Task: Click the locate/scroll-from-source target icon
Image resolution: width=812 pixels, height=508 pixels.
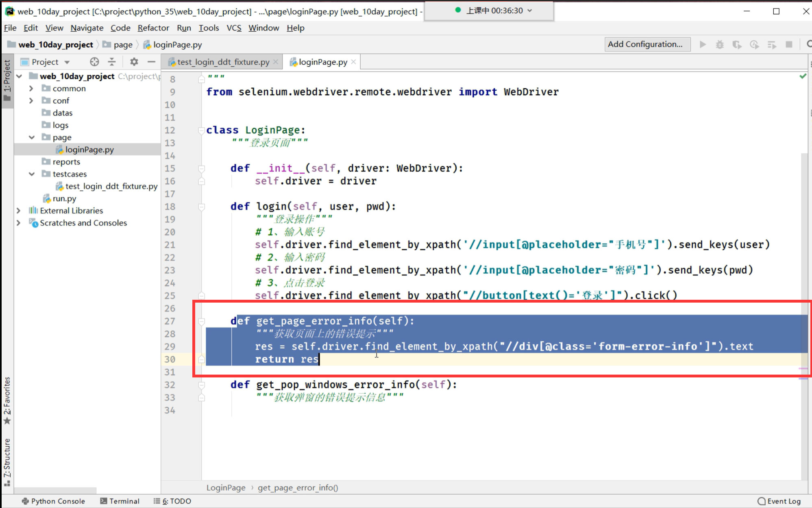Action: [x=94, y=62]
